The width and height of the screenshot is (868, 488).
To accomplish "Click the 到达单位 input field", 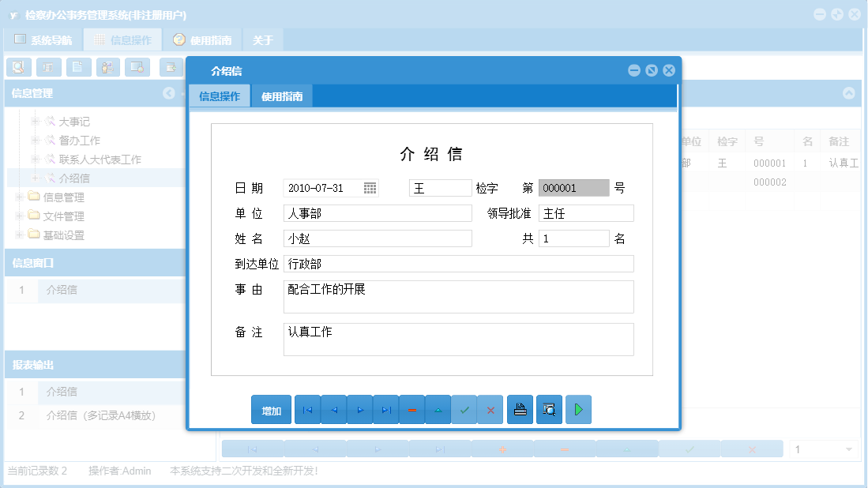I will click(458, 263).
